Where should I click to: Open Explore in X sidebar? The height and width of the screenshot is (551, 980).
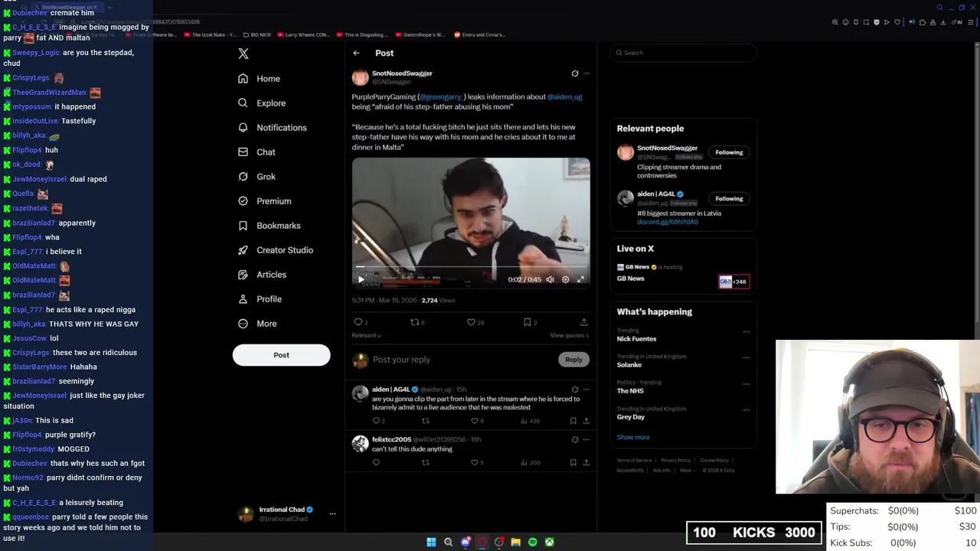[x=262, y=103]
